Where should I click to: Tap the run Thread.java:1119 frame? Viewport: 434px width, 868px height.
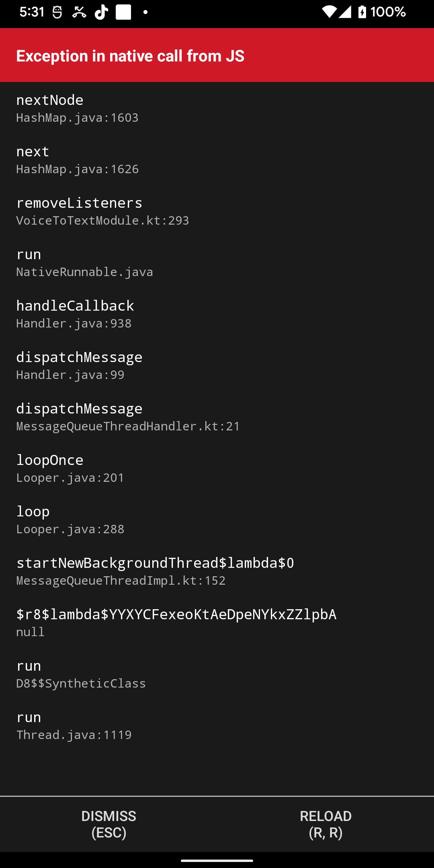[x=74, y=726]
